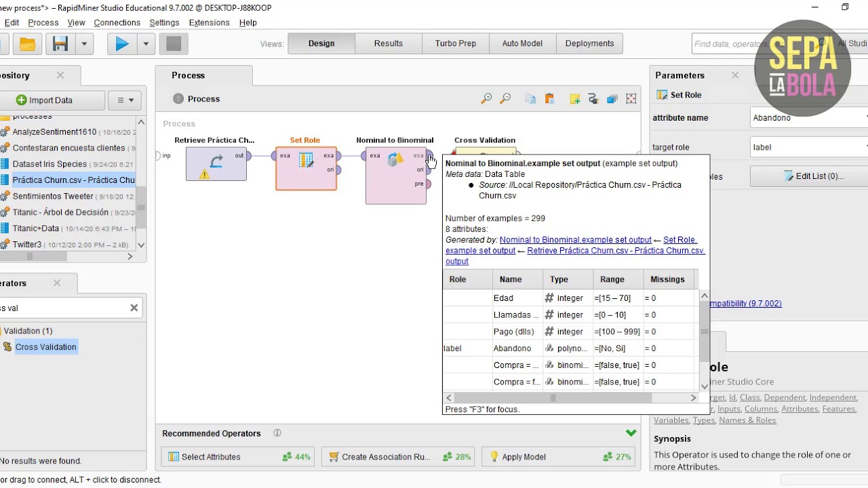868x488 pixels.
Task: Open the repository folder icon in the toolbar
Action: coord(27,44)
